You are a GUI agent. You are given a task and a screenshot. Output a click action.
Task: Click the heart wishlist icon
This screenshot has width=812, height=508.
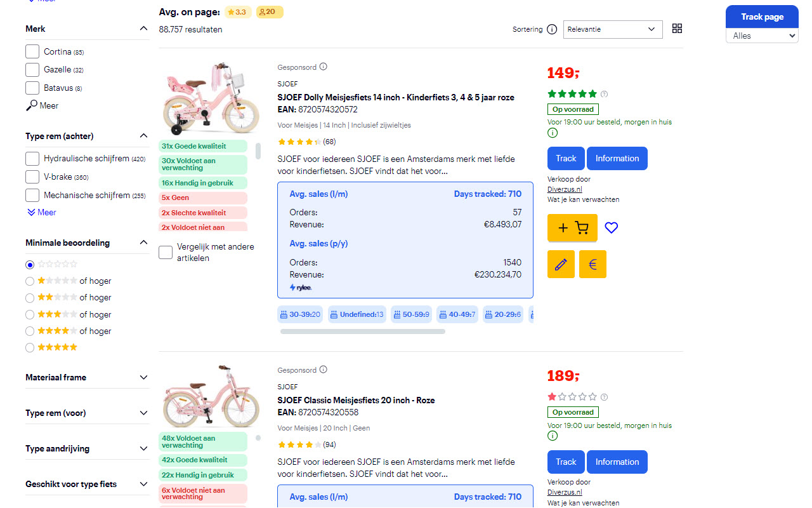tap(611, 227)
